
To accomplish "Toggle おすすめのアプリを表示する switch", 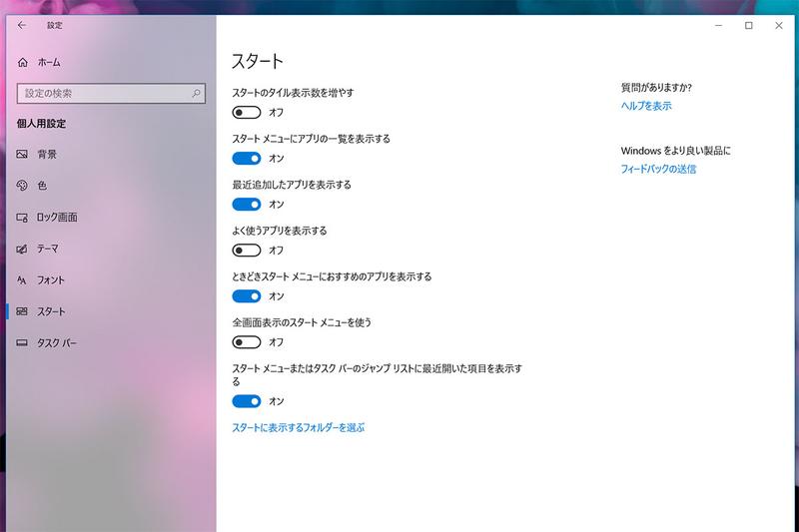I will (x=247, y=296).
